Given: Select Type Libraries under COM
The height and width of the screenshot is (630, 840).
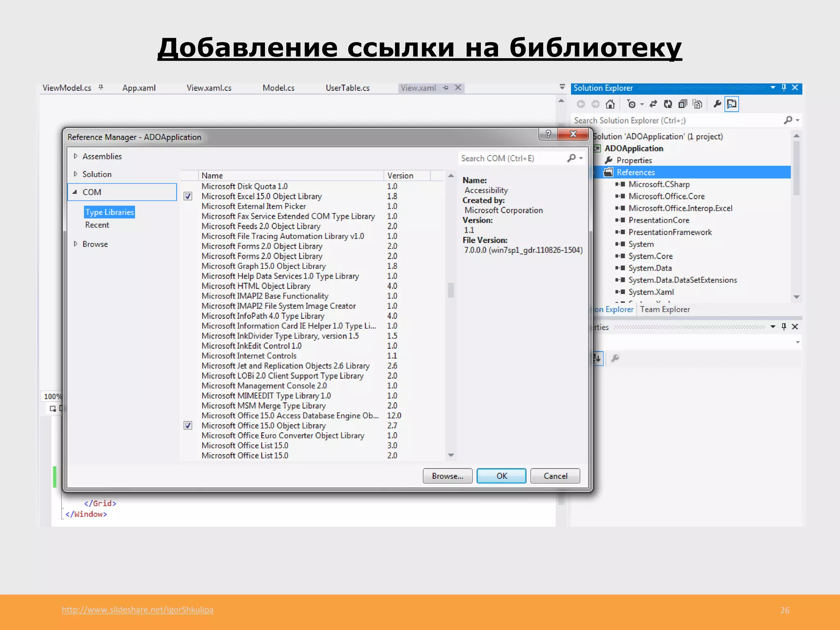Looking at the screenshot, I should [110, 212].
